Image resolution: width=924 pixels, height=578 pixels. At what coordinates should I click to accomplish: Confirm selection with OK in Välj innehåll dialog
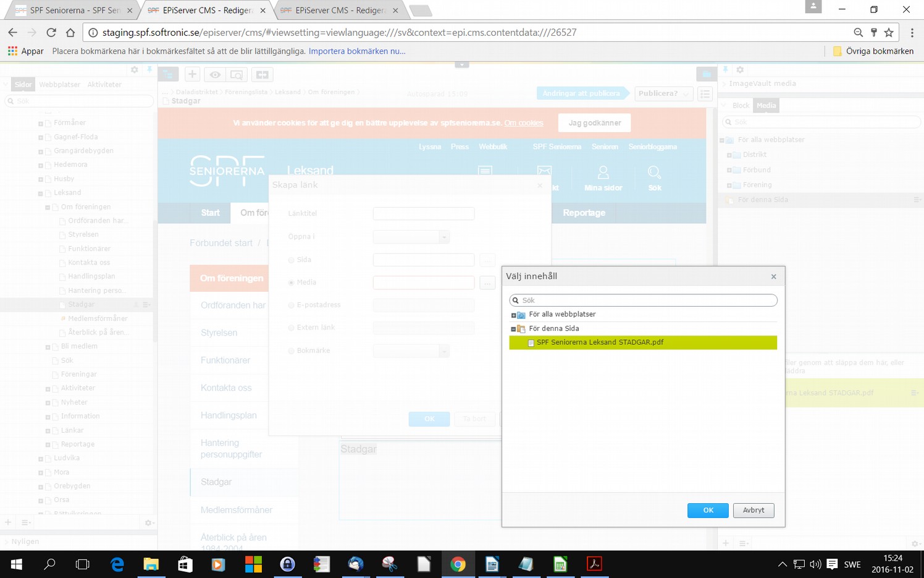click(708, 511)
